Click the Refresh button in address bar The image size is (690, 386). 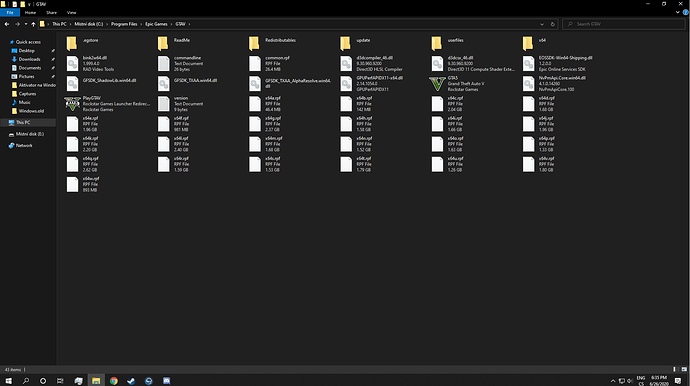coord(553,24)
